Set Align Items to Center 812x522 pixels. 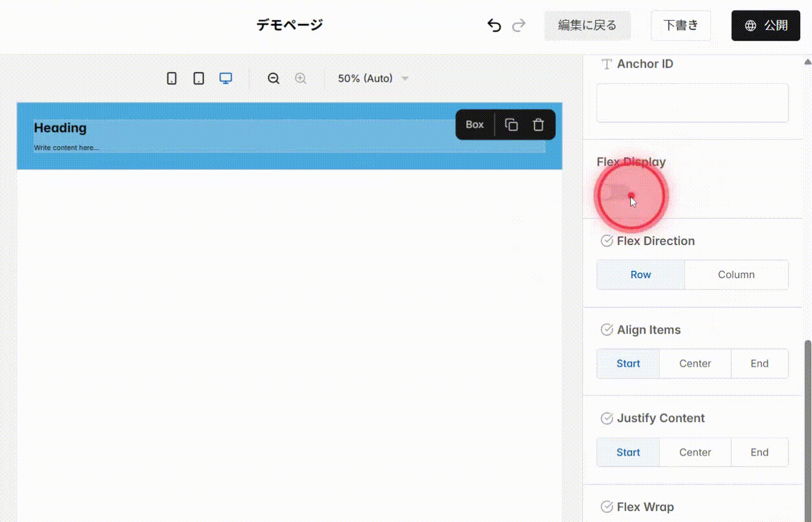pyautogui.click(x=695, y=363)
